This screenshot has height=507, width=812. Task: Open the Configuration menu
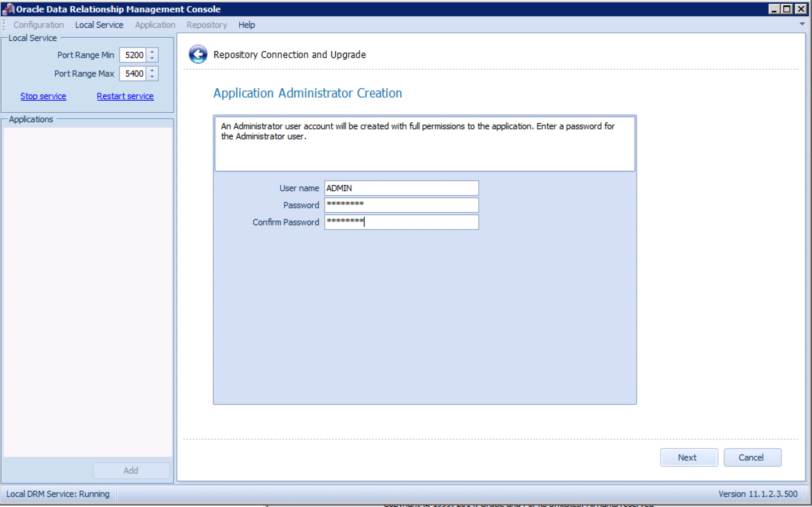click(x=38, y=25)
